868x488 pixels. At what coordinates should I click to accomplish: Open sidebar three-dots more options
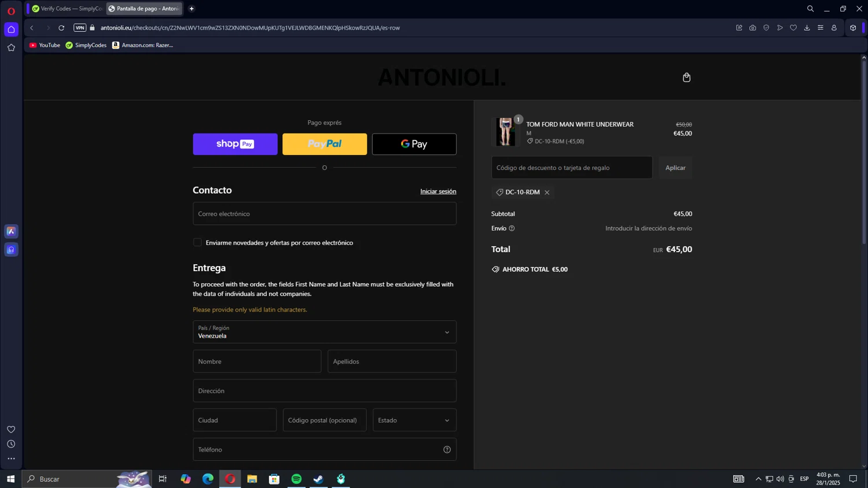tap(11, 459)
